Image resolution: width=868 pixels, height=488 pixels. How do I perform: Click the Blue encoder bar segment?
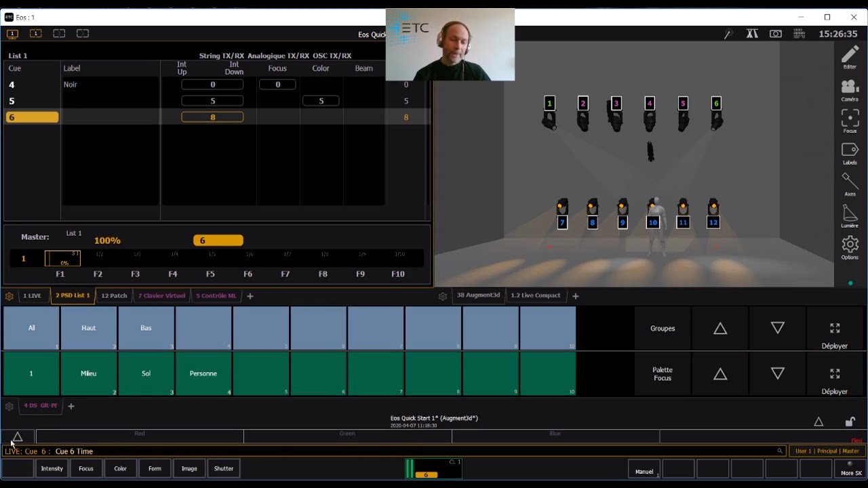tap(555, 436)
